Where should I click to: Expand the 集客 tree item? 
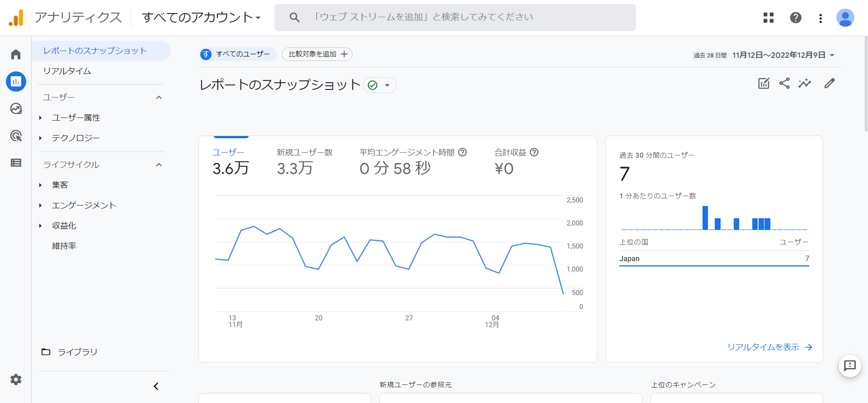(41, 185)
